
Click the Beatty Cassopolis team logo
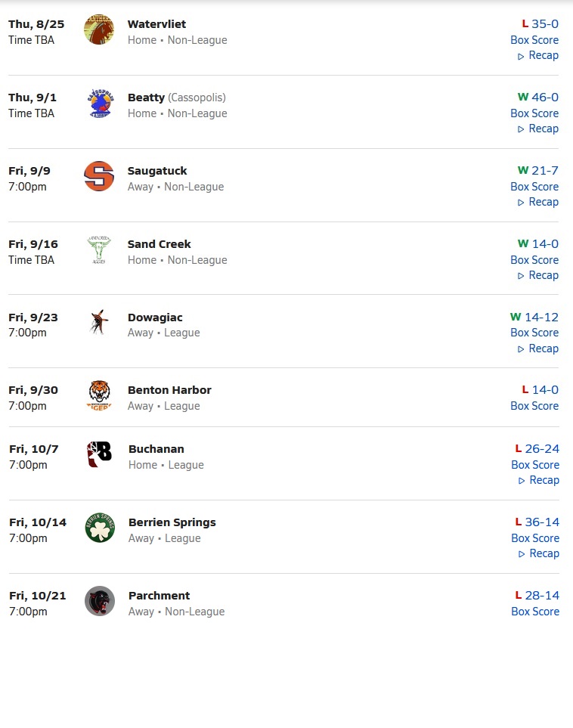point(99,103)
